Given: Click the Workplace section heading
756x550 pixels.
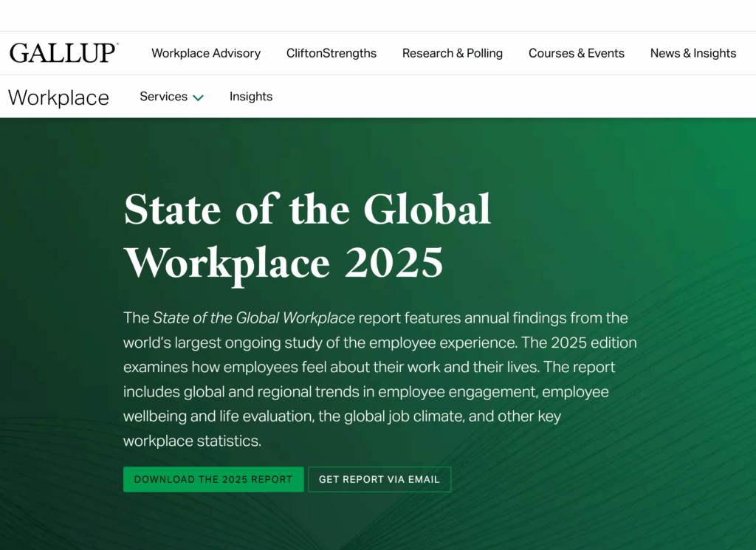Looking at the screenshot, I should (x=58, y=97).
